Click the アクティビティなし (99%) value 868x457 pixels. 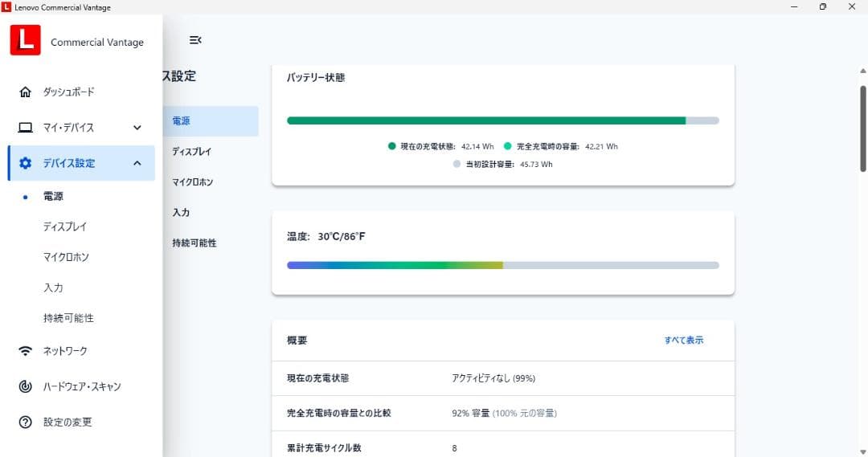(x=493, y=378)
